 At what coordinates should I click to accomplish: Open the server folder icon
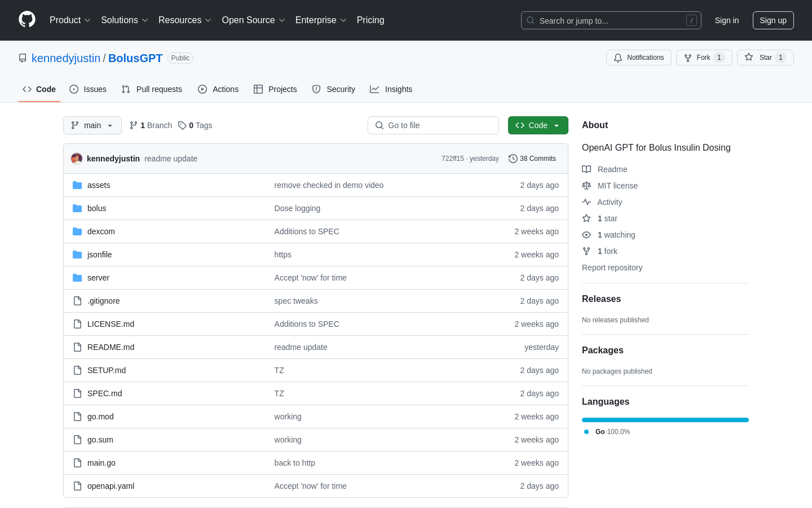pos(77,278)
